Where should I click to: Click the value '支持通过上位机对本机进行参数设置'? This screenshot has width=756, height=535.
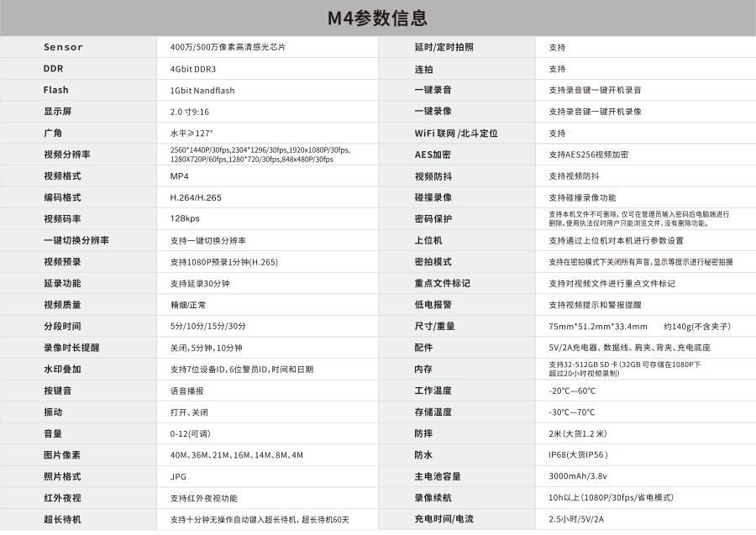(x=616, y=240)
